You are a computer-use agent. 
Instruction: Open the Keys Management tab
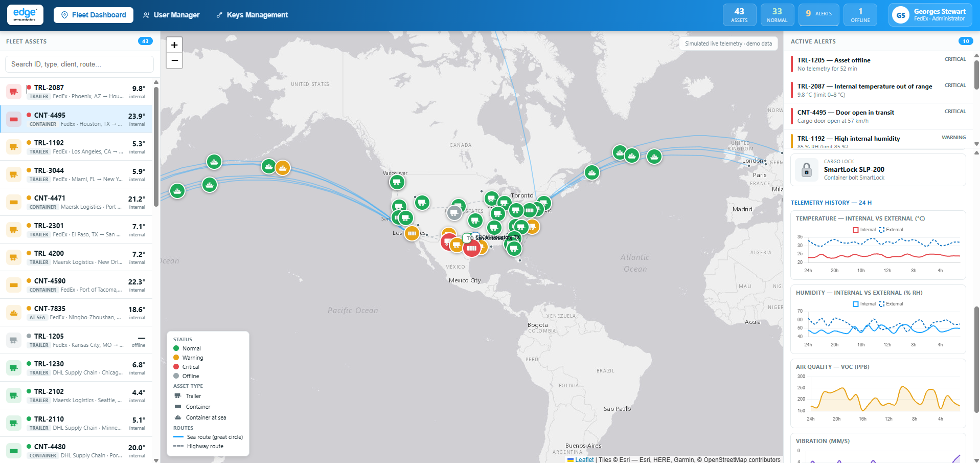252,15
